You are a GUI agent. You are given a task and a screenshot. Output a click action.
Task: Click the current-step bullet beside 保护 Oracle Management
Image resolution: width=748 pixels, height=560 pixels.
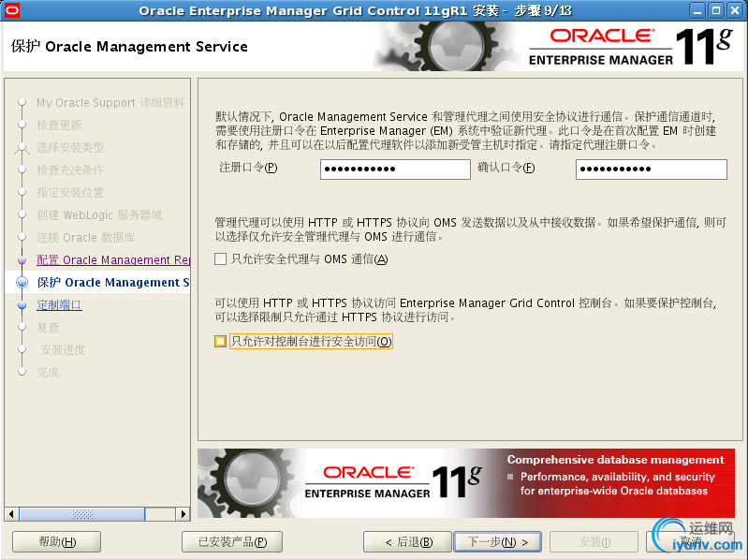22,283
